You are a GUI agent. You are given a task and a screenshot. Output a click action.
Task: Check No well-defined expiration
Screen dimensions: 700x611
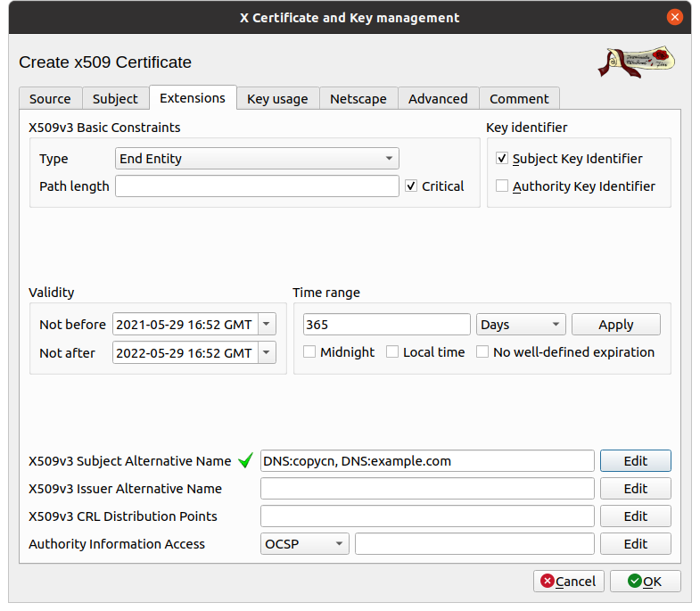(482, 352)
